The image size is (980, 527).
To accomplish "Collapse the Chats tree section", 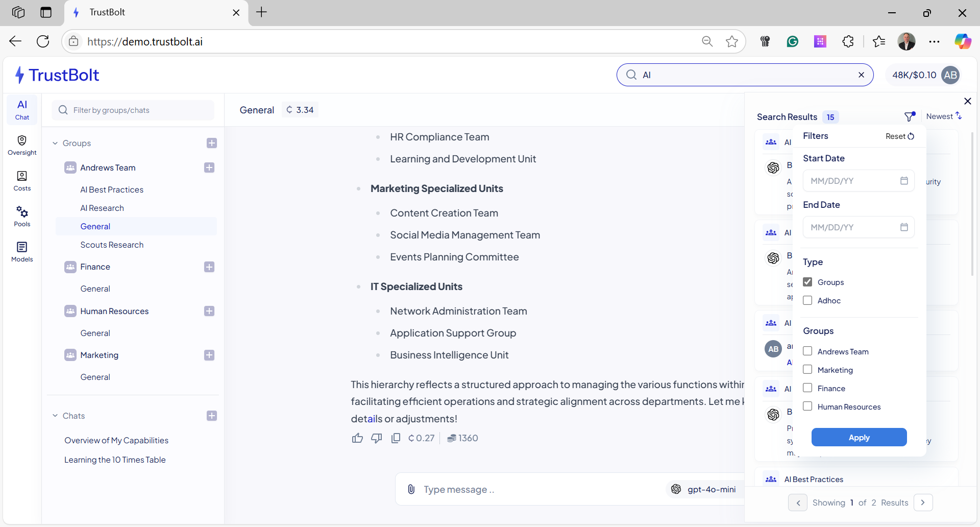I will (55, 416).
